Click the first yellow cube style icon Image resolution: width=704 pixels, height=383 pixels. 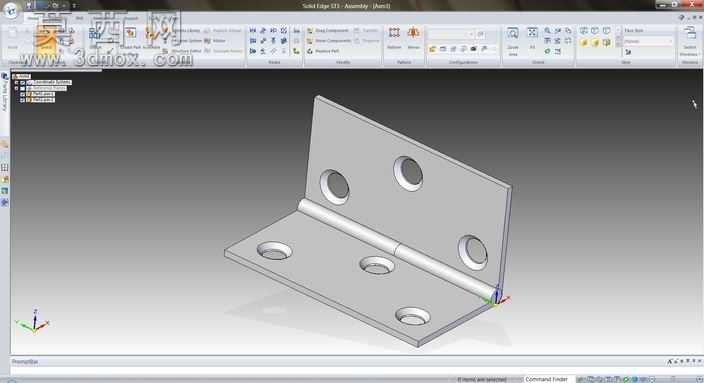pyautogui.click(x=584, y=43)
